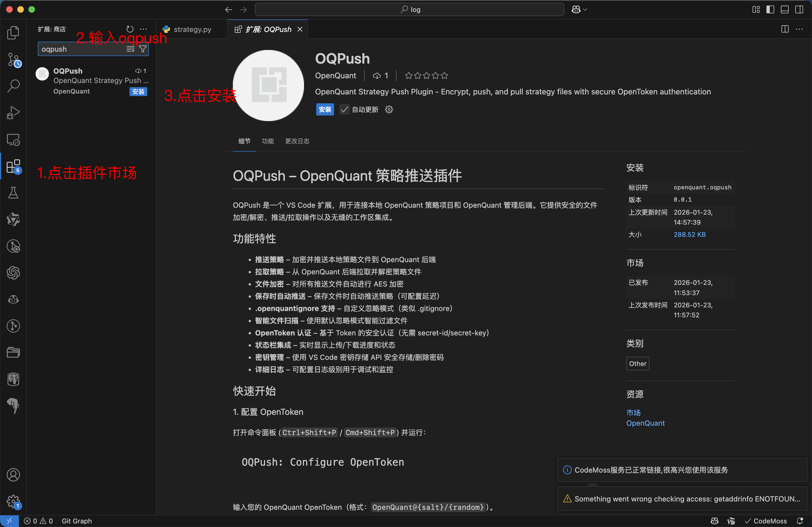Click the 安装 button to install OQPush
Image resolution: width=812 pixels, height=527 pixels.
(325, 109)
